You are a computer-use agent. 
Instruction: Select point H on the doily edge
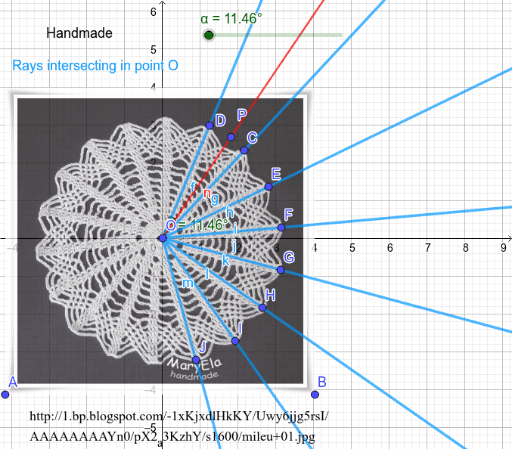pos(263,307)
